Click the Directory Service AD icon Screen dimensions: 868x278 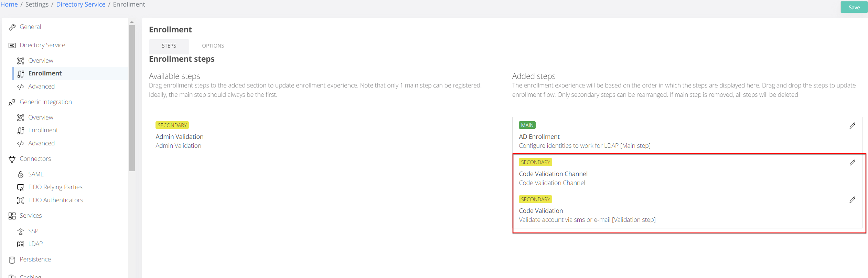pyautogui.click(x=12, y=45)
